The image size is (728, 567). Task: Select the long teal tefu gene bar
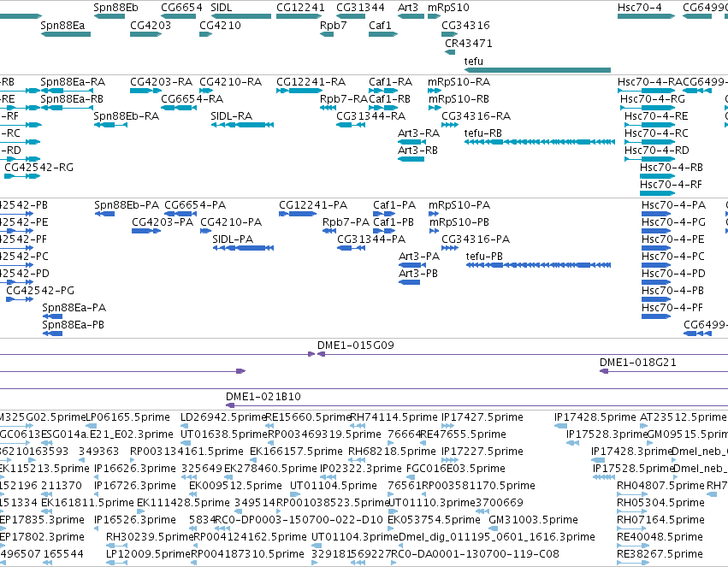pos(537,70)
